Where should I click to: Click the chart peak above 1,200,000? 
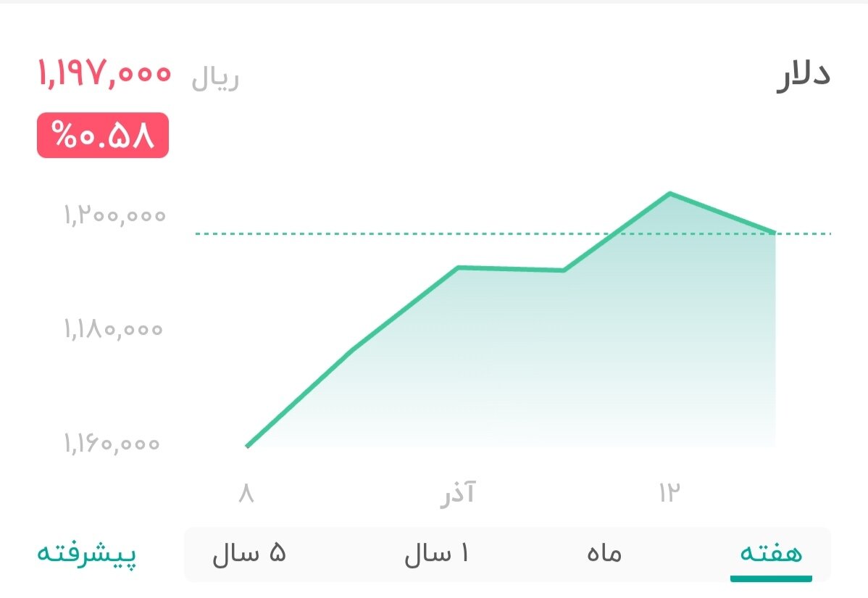670,194
